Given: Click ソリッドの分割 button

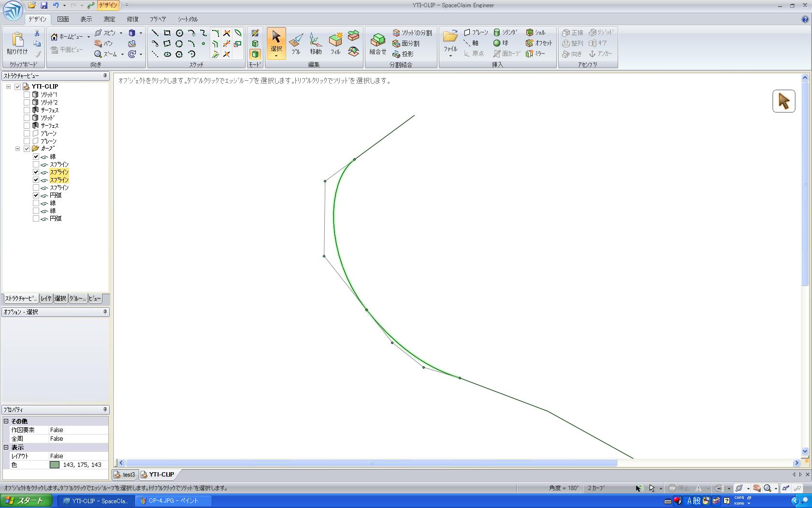Looking at the screenshot, I should [412, 32].
